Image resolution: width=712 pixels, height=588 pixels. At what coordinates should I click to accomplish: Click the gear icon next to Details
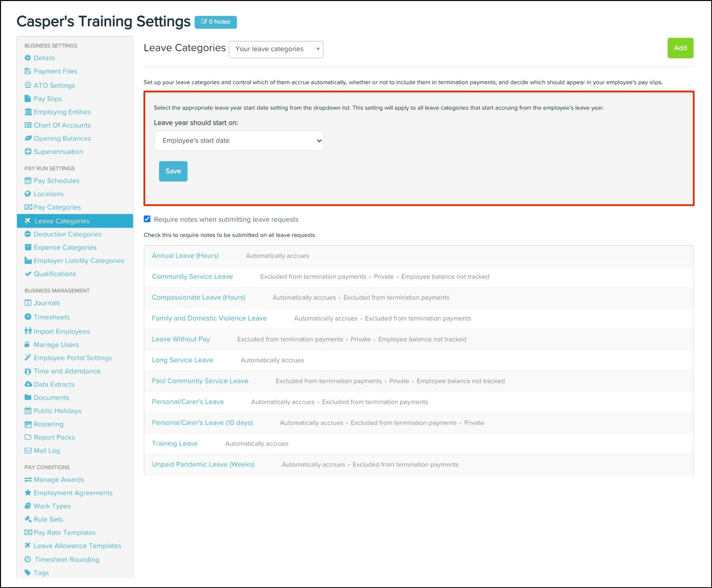28,58
